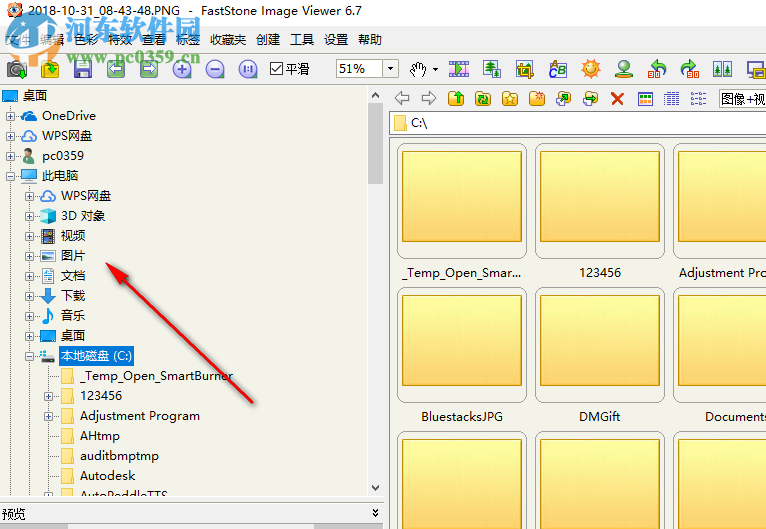Open the 设置 menu
This screenshot has width=766, height=529.
click(336, 40)
